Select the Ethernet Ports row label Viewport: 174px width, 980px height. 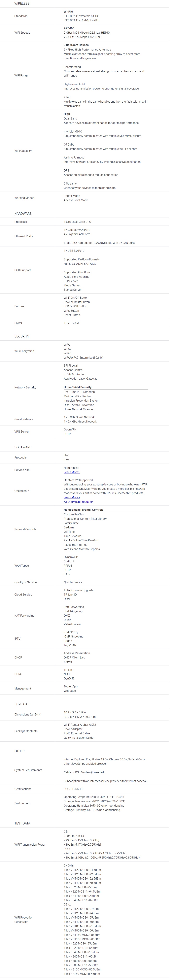pos(23,236)
